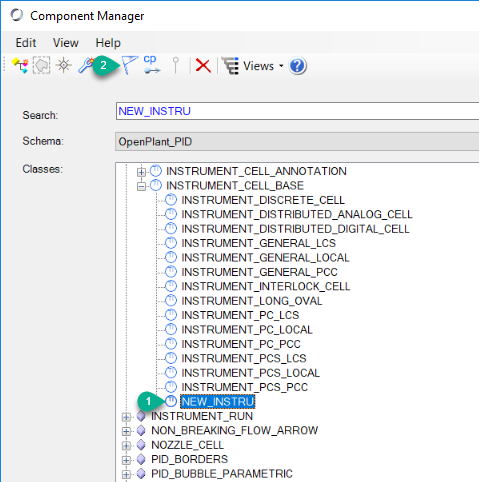Viewport: 479px width, 482px height.
Task: Expand the INSTRUMENT_RUN node
Action: (x=126, y=417)
